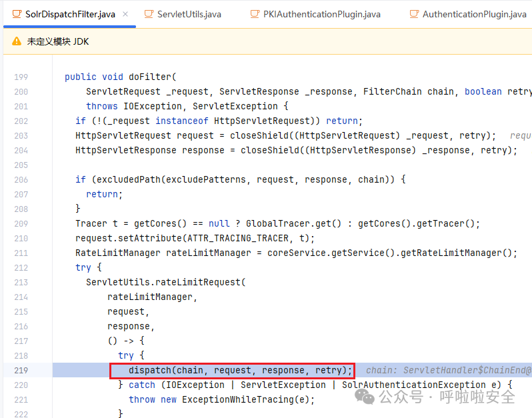Click the 'boolean' keyword on line 200
The width and height of the screenshot is (532, 418).
(x=483, y=91)
